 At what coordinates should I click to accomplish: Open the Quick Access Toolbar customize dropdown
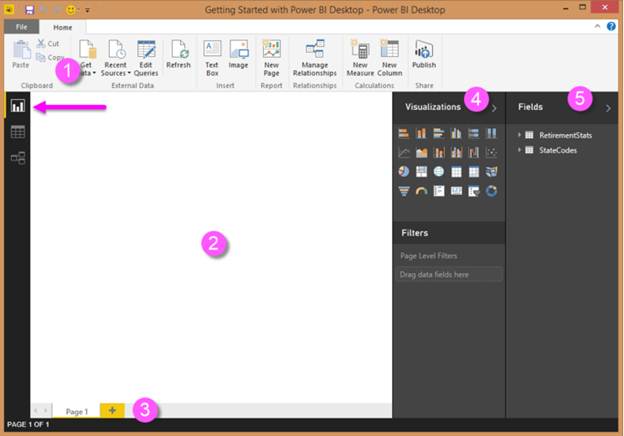coord(87,10)
